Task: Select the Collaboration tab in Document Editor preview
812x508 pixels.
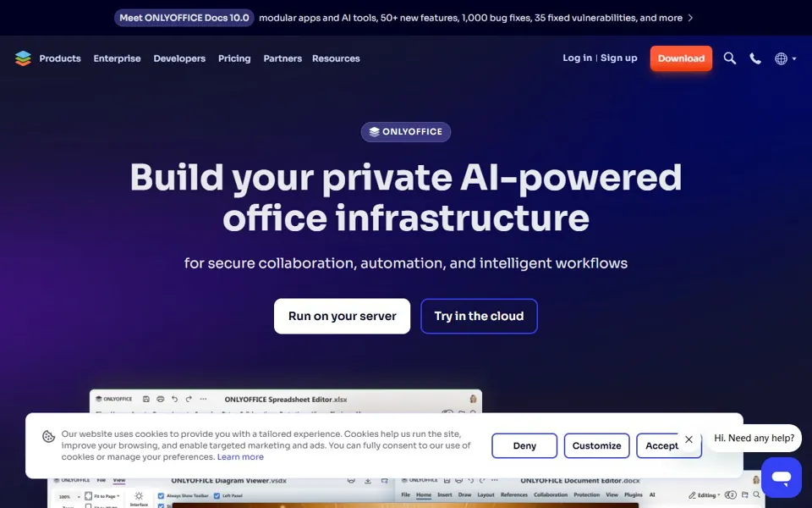Action: [x=551, y=495]
